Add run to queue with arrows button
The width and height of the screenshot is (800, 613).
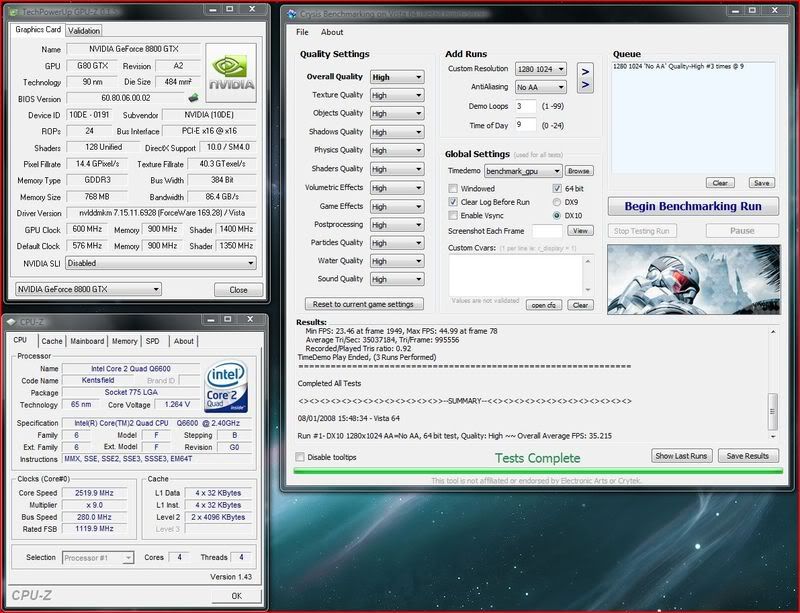point(585,78)
